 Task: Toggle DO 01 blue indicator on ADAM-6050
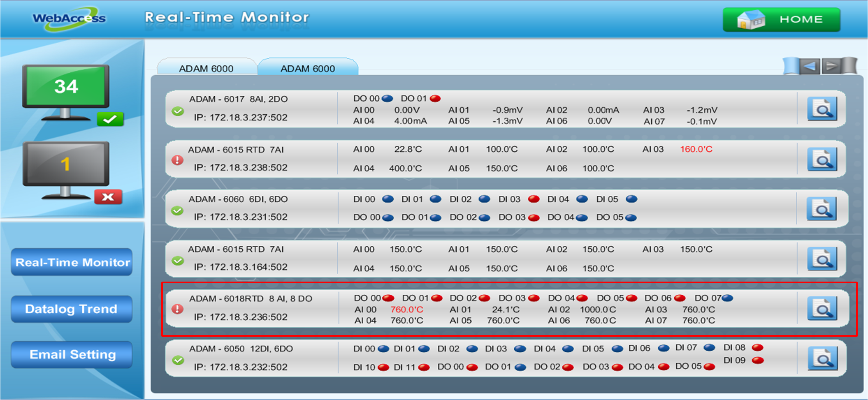pos(520,367)
